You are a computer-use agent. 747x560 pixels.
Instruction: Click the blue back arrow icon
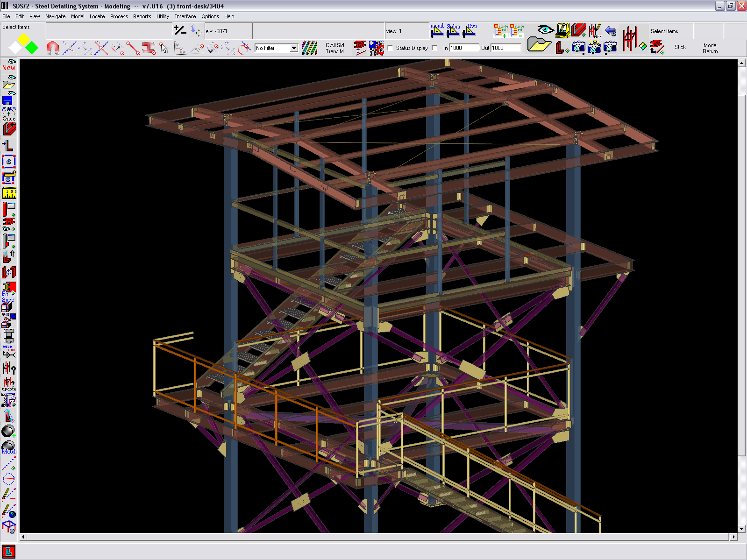[610, 31]
